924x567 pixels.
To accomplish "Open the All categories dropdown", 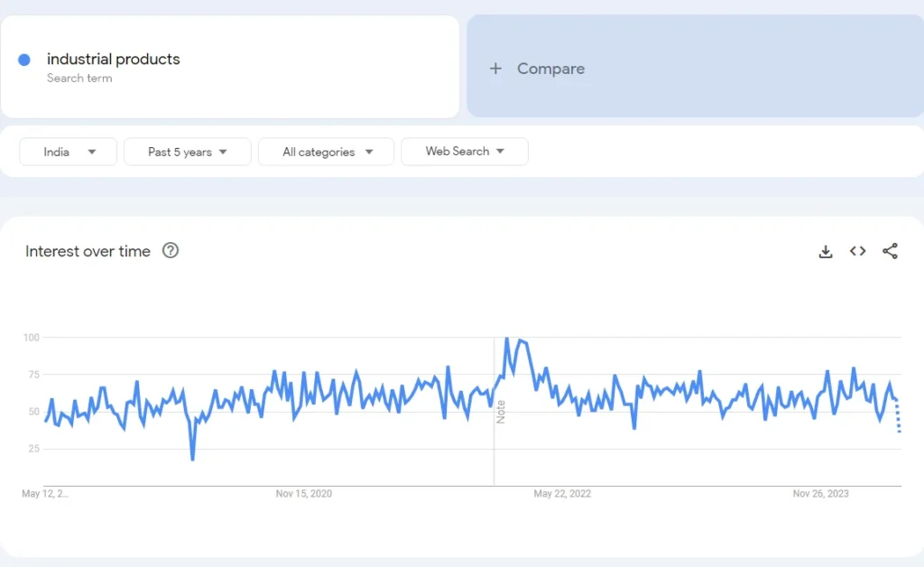I will point(326,152).
